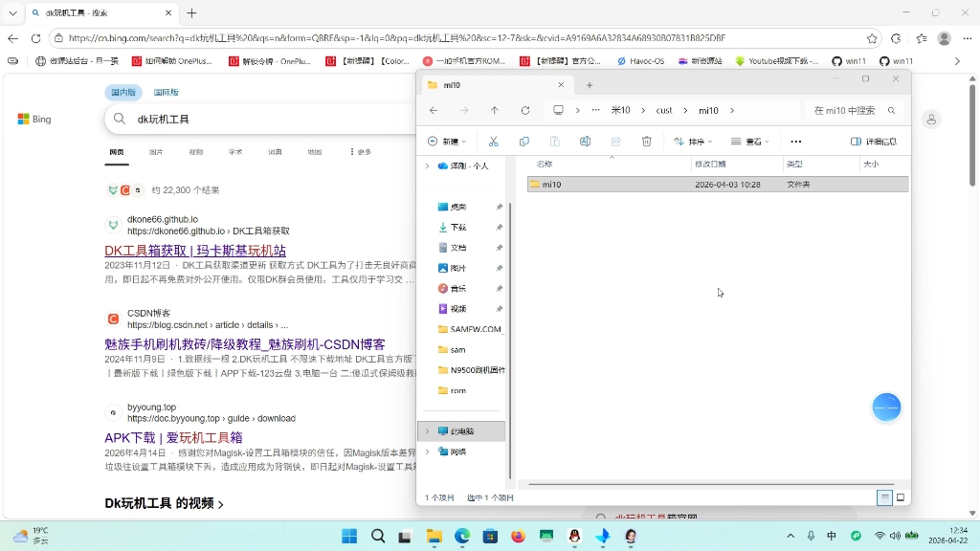Image resolution: width=980 pixels, height=551 pixels.
Task: Refresh the File Explorer folder view
Action: [x=525, y=111]
